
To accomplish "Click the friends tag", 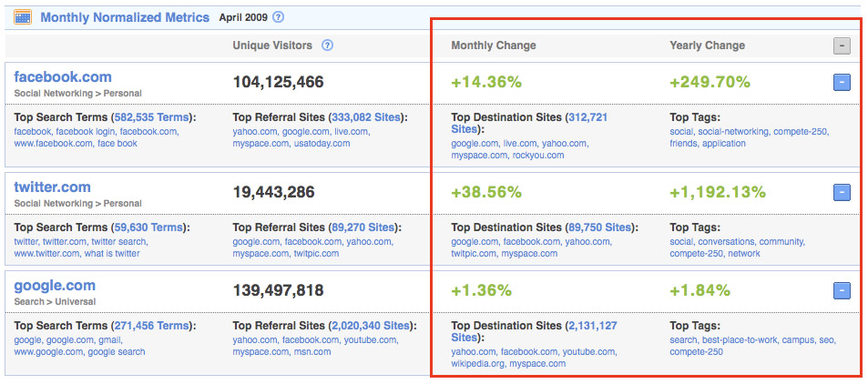I will click(x=683, y=143).
